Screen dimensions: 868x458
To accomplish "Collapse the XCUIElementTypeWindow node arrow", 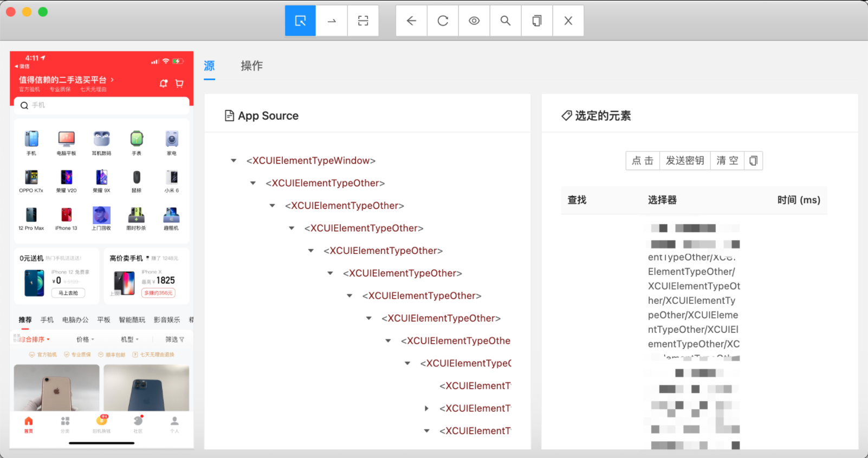I will (x=234, y=161).
